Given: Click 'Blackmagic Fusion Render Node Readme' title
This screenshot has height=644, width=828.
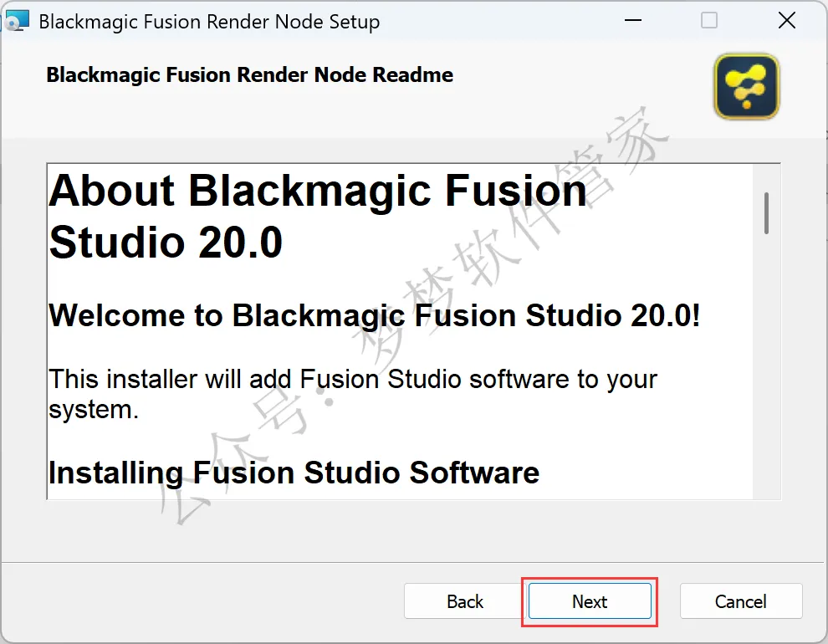Looking at the screenshot, I should 250,75.
